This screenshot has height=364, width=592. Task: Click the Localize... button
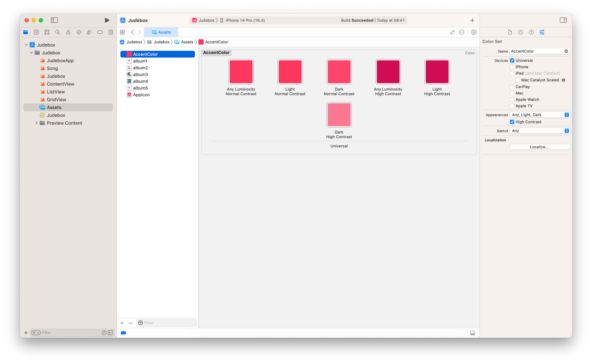pos(539,147)
